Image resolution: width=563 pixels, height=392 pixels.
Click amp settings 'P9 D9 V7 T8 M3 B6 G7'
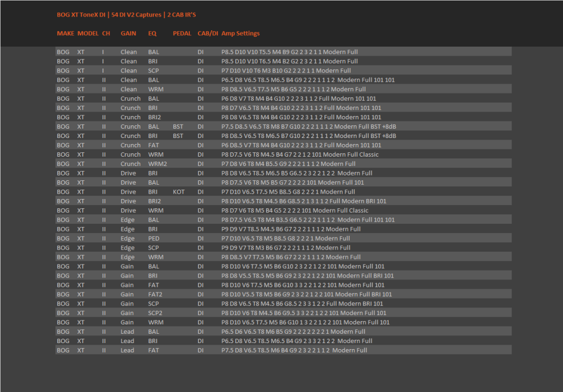click(251, 248)
